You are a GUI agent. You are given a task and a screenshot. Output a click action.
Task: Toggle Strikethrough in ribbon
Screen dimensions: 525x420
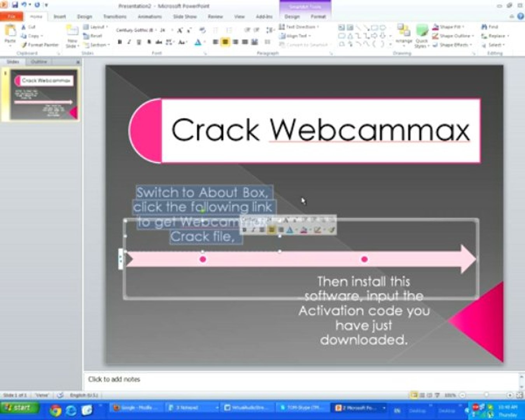(x=159, y=42)
